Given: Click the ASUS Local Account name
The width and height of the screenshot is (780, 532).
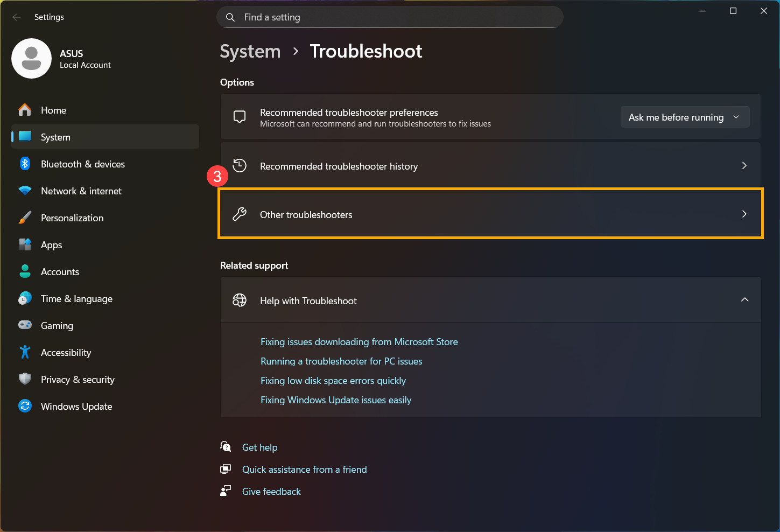Looking at the screenshot, I should [x=85, y=59].
